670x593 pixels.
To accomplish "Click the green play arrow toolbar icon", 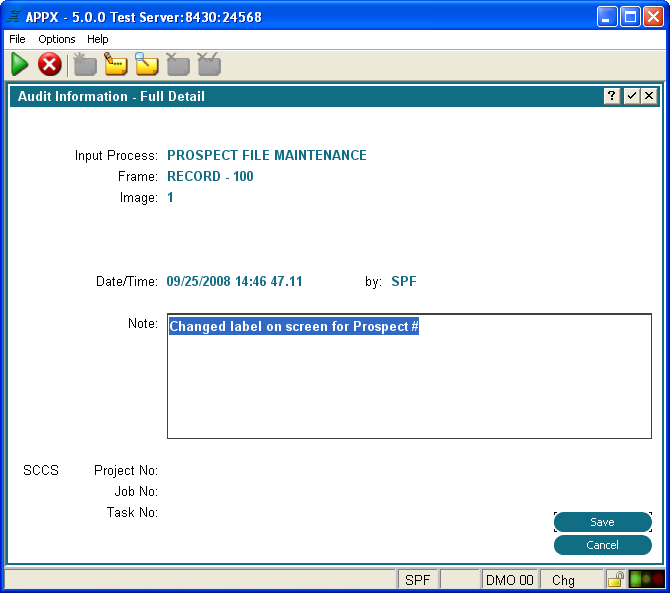I will coord(19,65).
